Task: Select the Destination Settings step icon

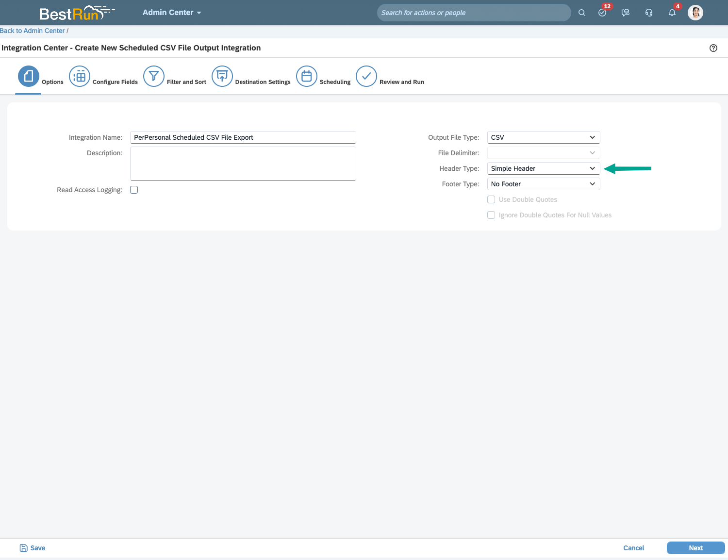Action: 222,76
